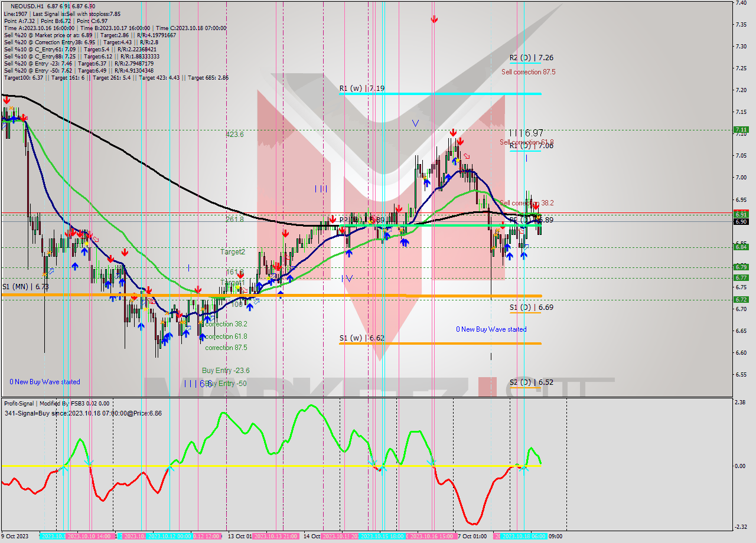Click the 0.00 indicator scale value

tap(741, 466)
